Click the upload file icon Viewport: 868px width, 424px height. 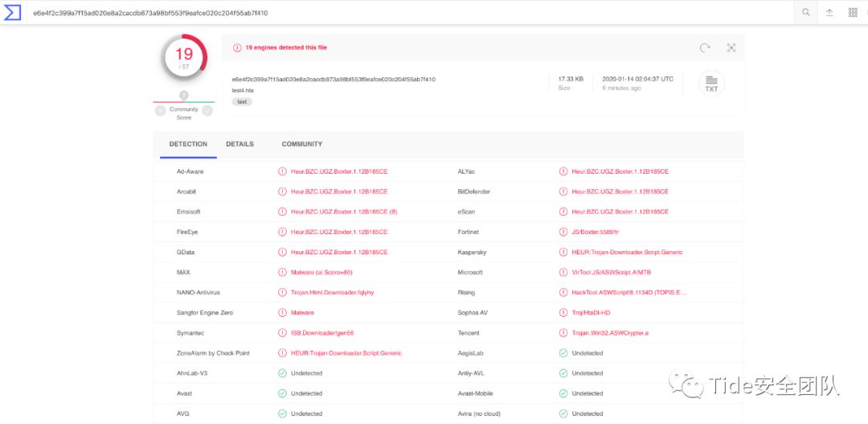(829, 12)
